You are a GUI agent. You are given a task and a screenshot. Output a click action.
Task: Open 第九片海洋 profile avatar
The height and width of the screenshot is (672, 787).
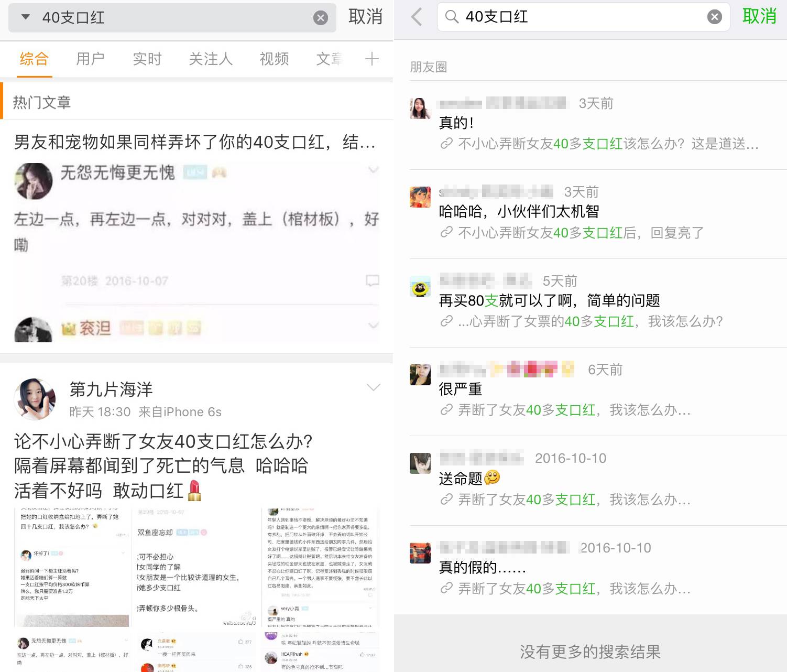click(35, 399)
